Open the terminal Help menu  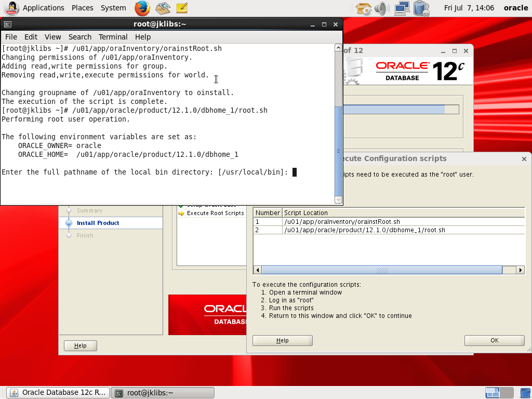tap(143, 37)
